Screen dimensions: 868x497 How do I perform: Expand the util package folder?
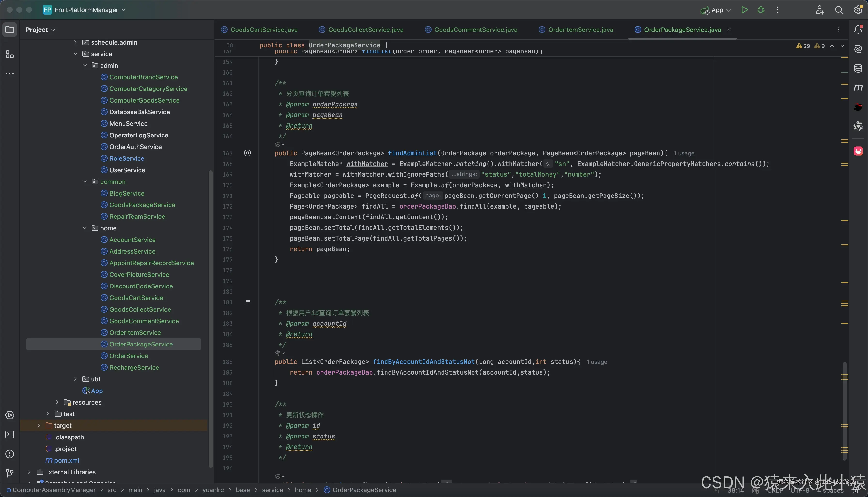click(x=76, y=379)
